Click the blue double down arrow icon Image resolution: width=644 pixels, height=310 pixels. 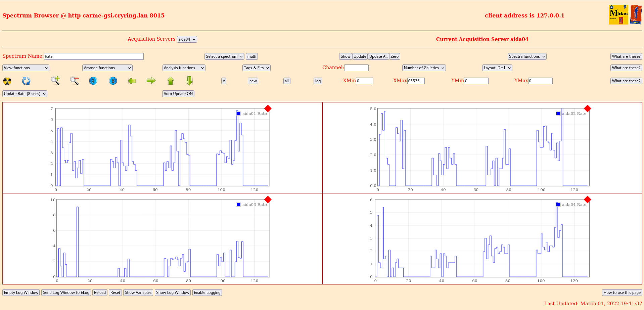point(93,81)
